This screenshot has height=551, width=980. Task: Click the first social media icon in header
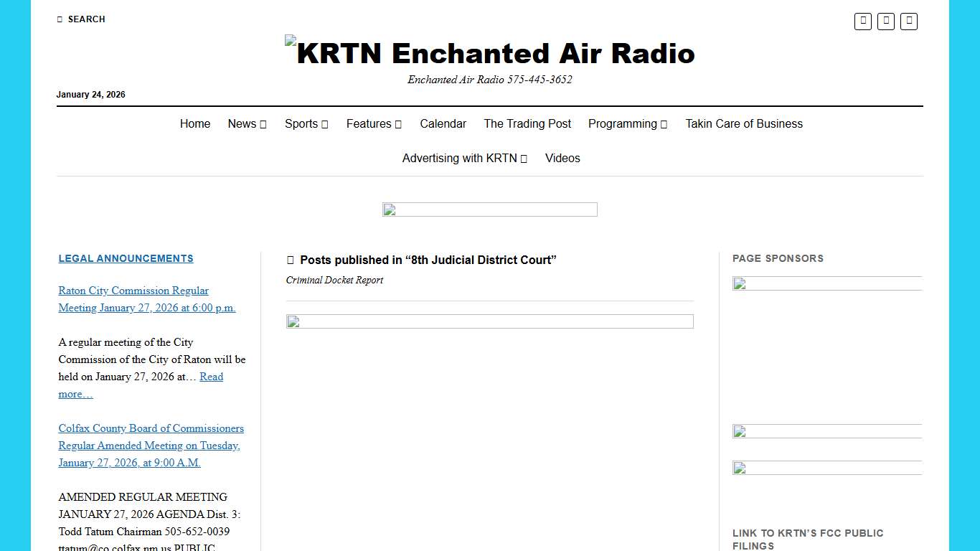coord(862,22)
